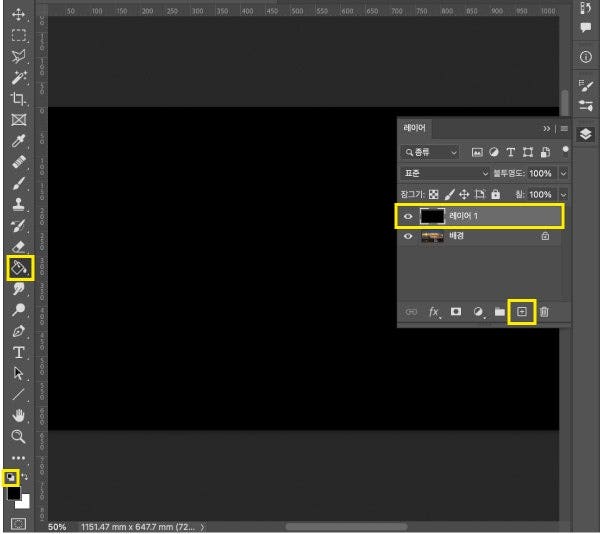
Task: Select the Paint Bucket tool
Action: click(19, 268)
